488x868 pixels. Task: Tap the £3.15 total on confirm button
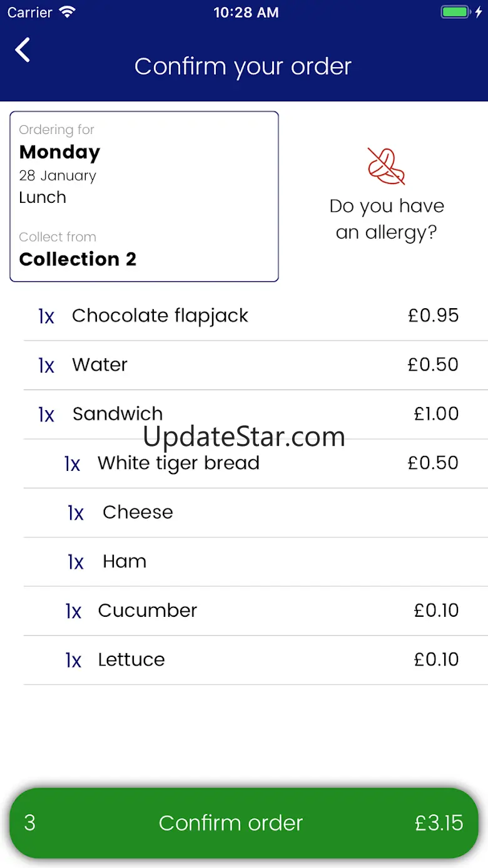tap(439, 823)
